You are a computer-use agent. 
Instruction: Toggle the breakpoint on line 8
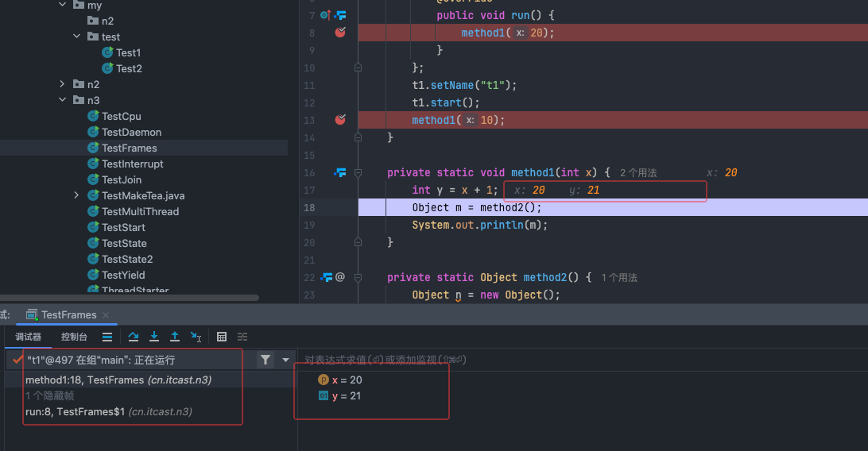coord(340,33)
